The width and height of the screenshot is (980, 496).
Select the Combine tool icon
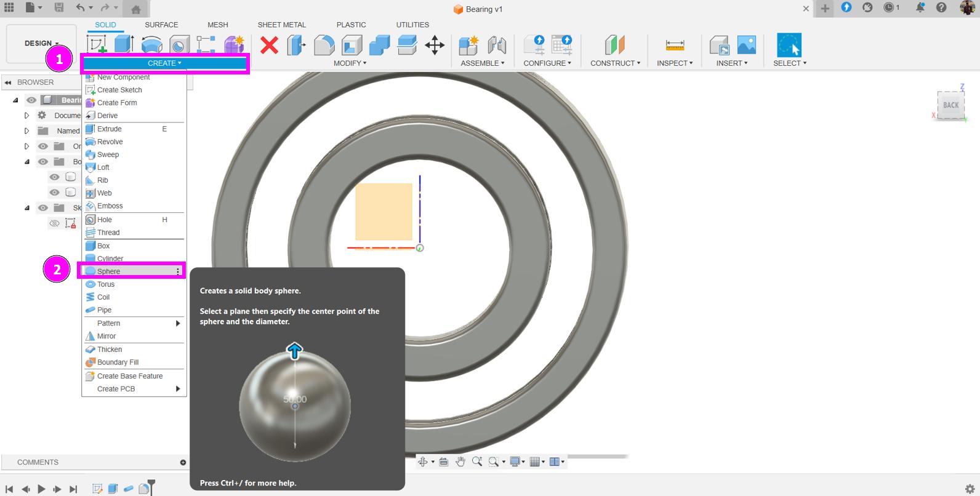(379, 45)
